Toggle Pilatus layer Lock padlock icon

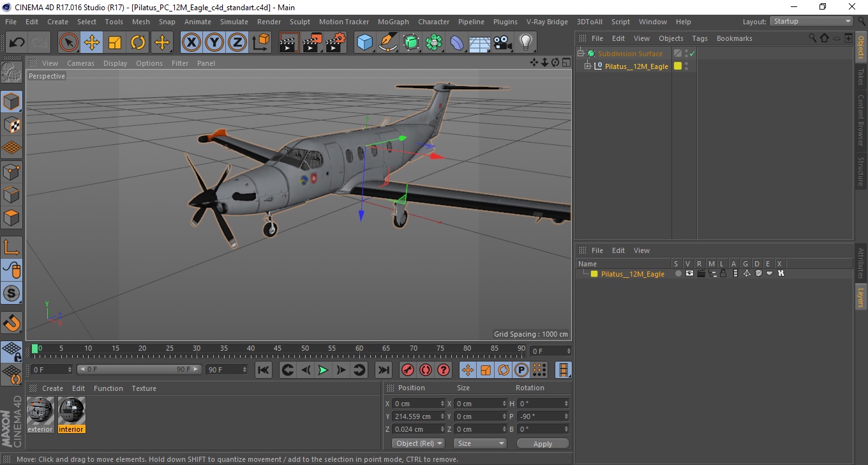pyautogui.click(x=723, y=273)
